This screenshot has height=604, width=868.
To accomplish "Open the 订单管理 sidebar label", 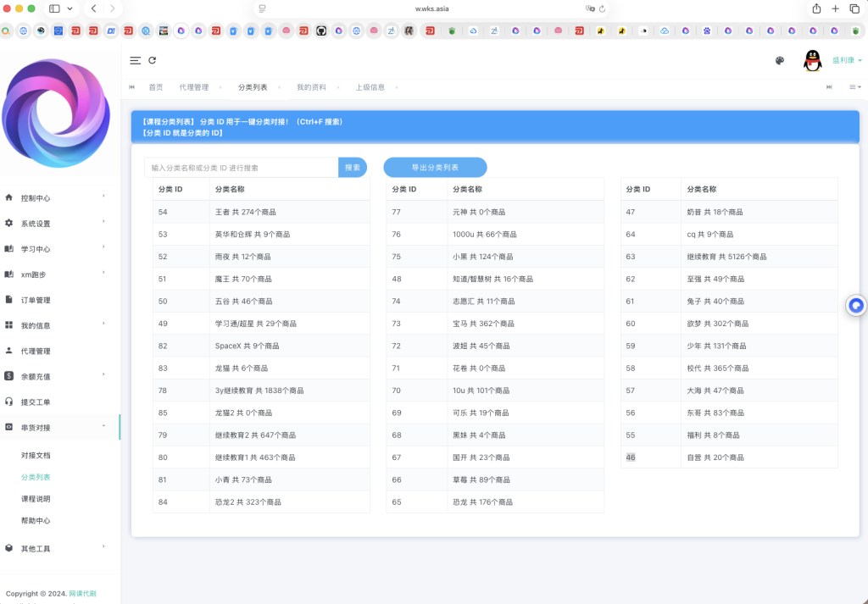I will pos(36,300).
